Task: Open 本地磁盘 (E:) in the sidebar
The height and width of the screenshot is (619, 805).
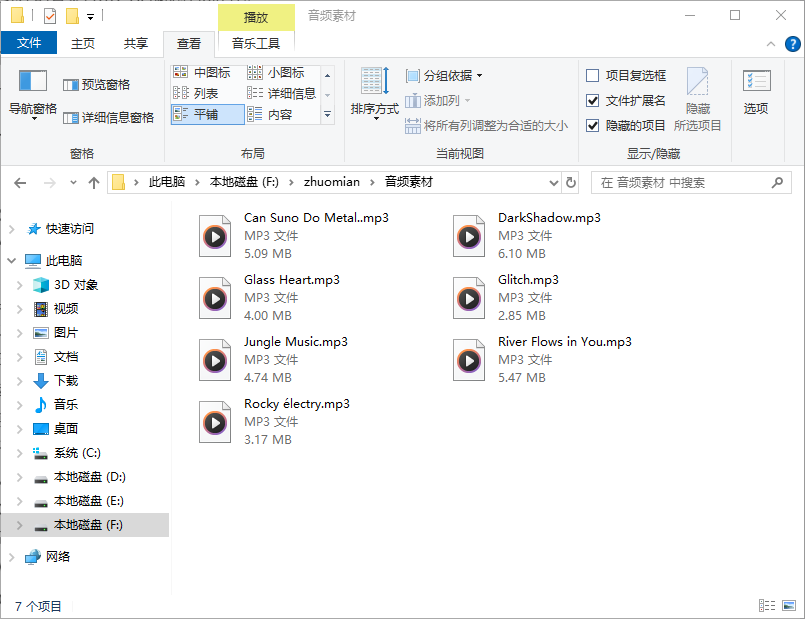Action: [x=88, y=501]
